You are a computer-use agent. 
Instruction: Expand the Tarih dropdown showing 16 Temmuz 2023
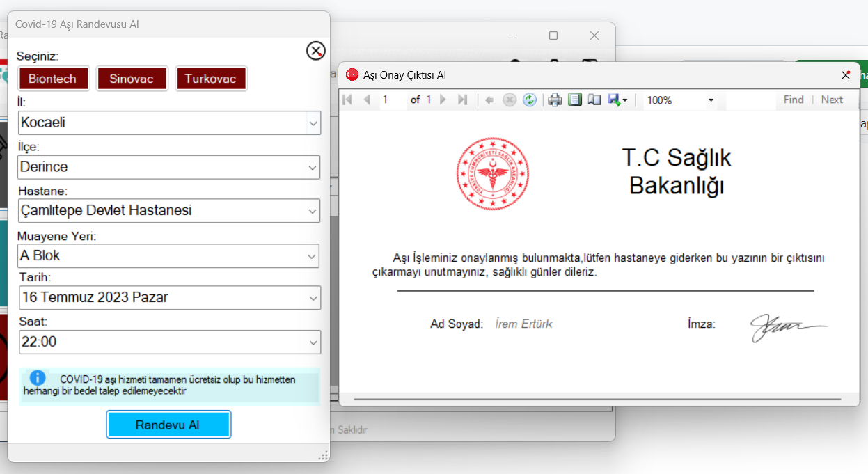point(169,298)
